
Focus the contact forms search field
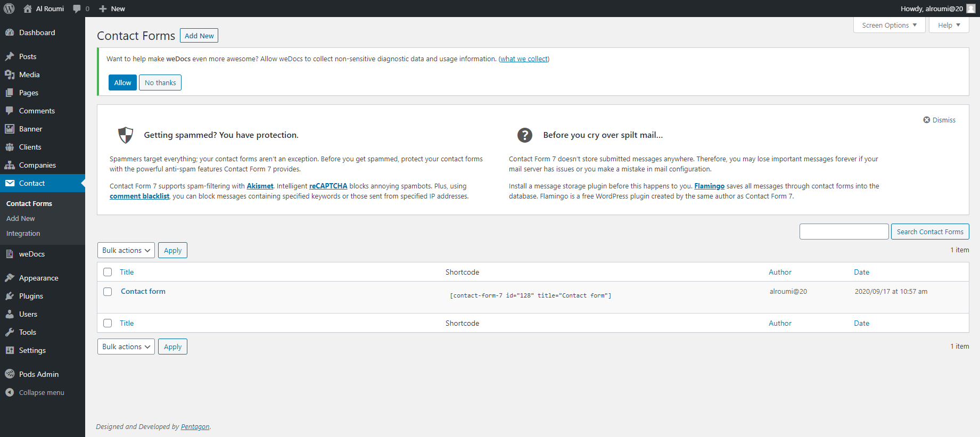click(844, 232)
